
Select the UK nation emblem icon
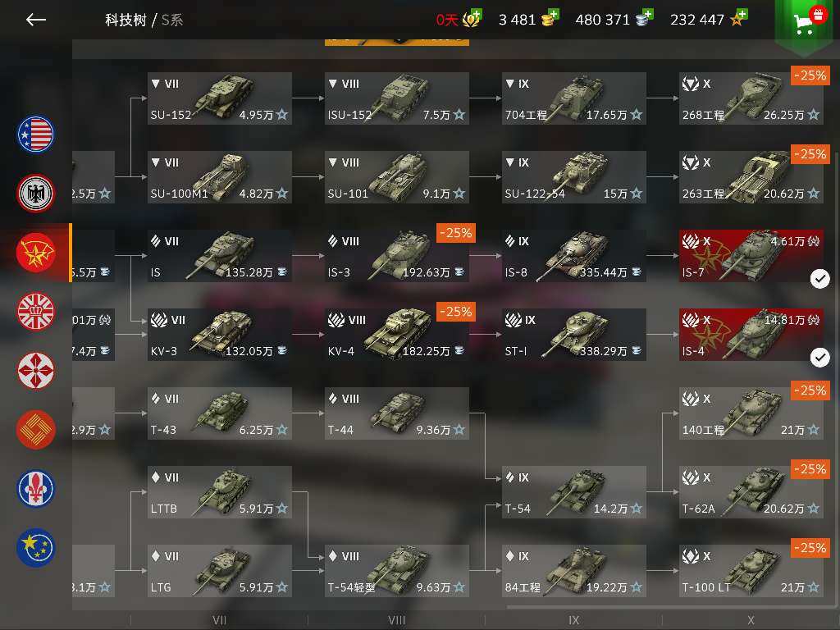coord(35,311)
